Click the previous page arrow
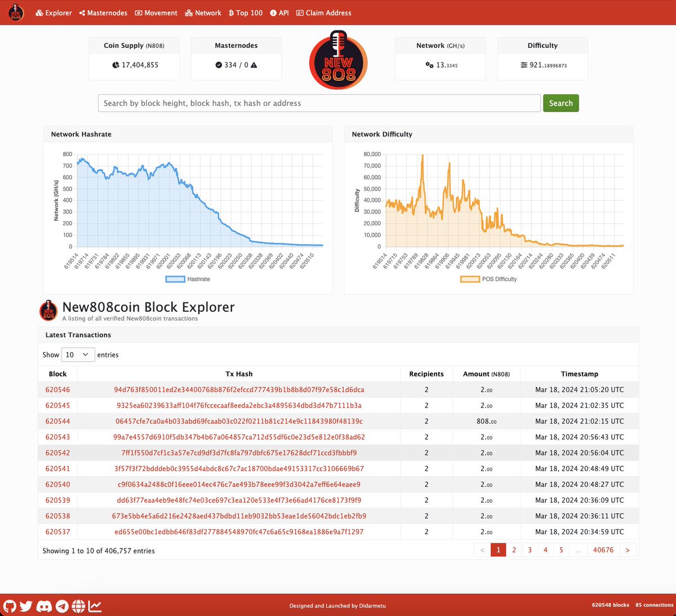This screenshot has width=676, height=616. [482, 549]
